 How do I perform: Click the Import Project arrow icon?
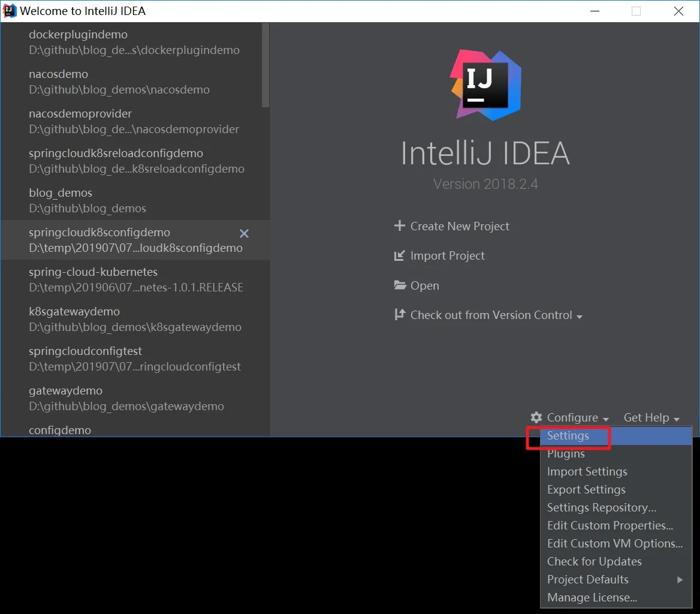[399, 255]
